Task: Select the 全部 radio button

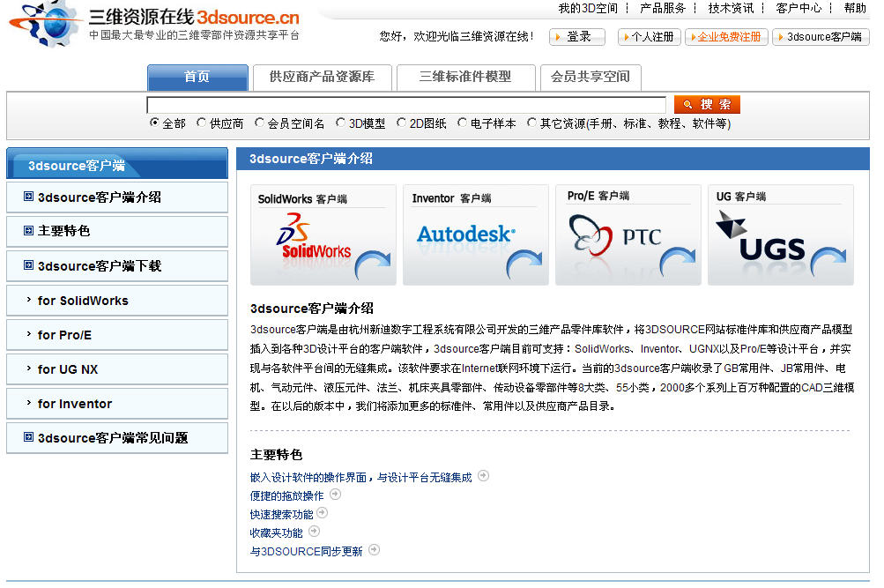Action: point(154,123)
